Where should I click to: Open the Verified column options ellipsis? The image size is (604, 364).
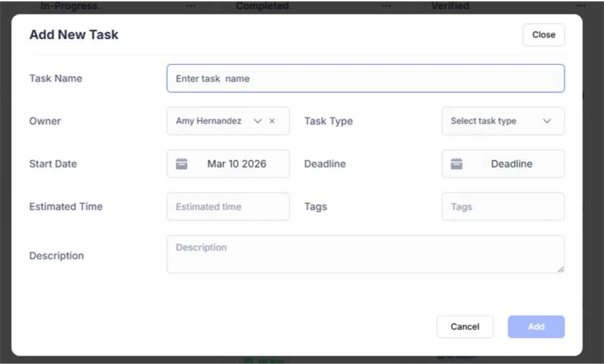581,6
